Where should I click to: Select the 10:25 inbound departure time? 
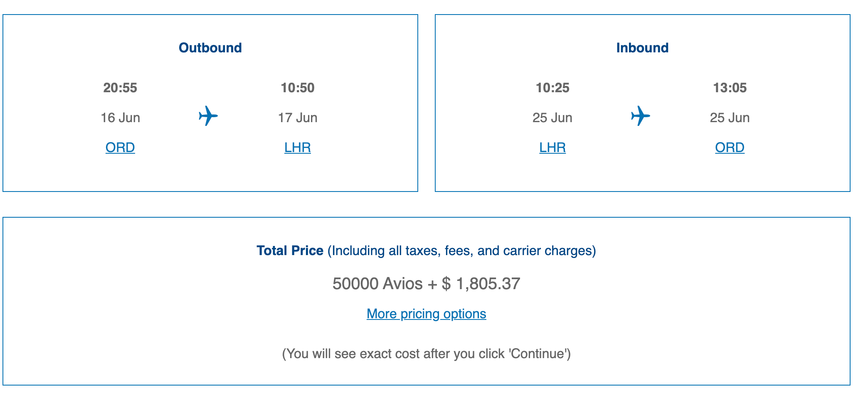coord(552,88)
